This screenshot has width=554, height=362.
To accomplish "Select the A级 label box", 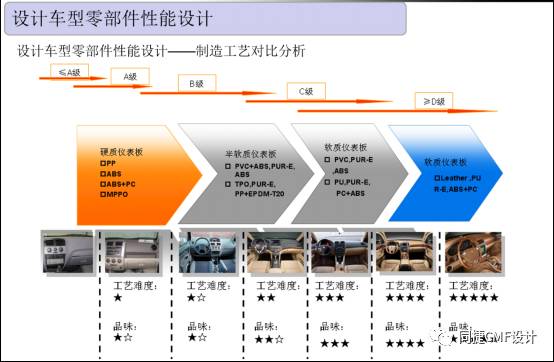I will [x=130, y=76].
